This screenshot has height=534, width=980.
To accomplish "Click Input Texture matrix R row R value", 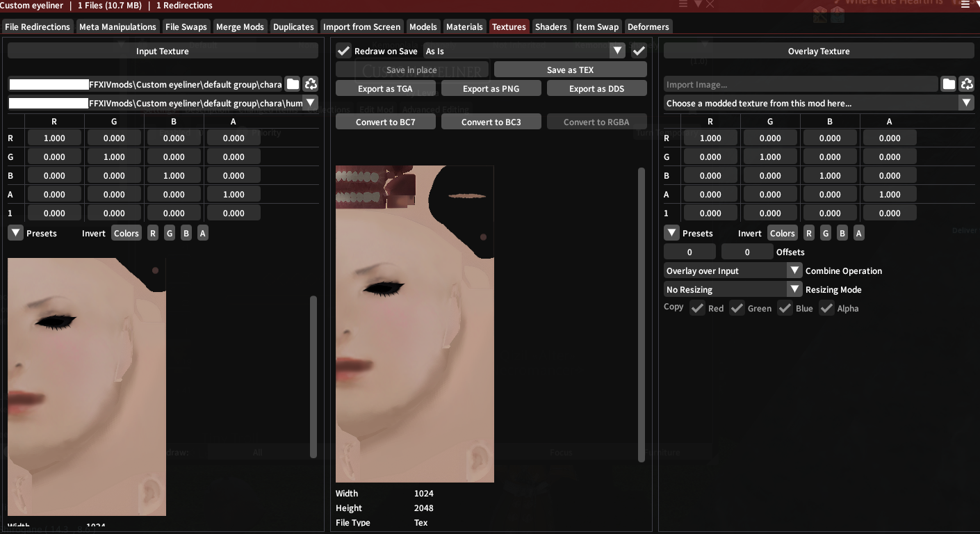I will click(54, 138).
